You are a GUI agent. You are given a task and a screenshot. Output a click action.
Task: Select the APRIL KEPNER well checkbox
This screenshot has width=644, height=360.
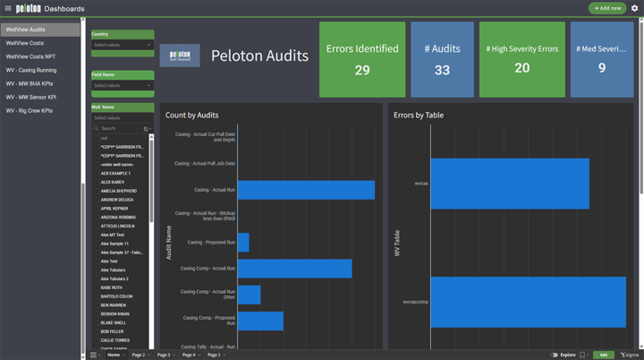[x=97, y=209]
